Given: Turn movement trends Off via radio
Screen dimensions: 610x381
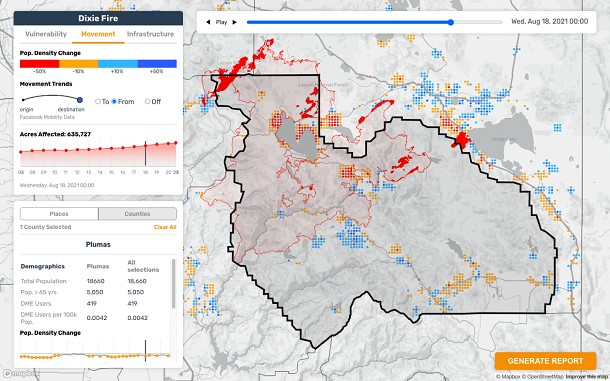Looking at the screenshot, I should [x=147, y=101].
